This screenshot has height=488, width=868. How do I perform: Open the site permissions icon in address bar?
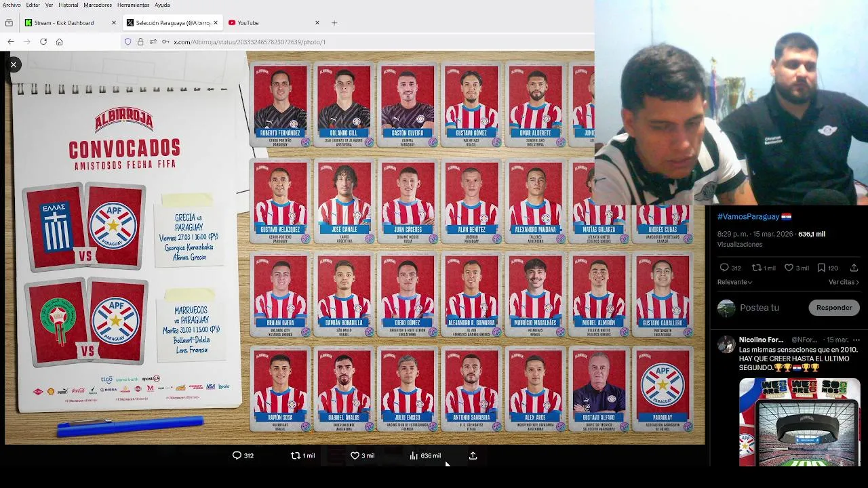click(x=154, y=41)
